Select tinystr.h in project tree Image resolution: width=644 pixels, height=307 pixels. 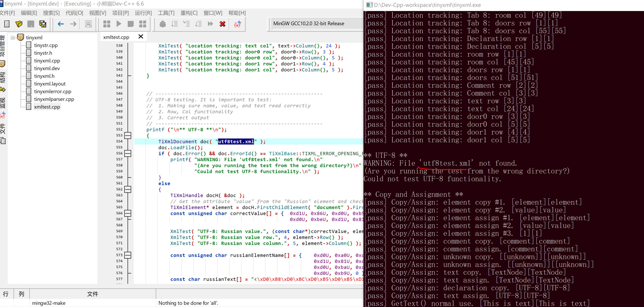(43, 53)
